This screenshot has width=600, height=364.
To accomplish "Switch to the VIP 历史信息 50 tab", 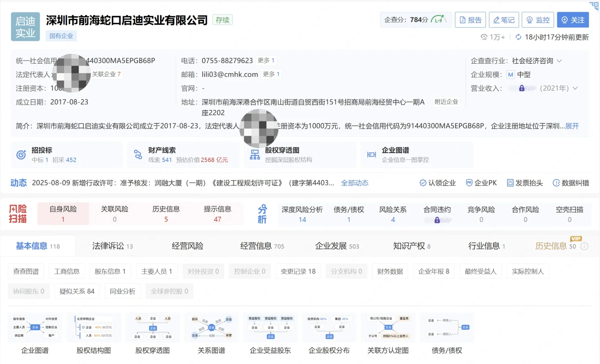I will pos(555,246).
